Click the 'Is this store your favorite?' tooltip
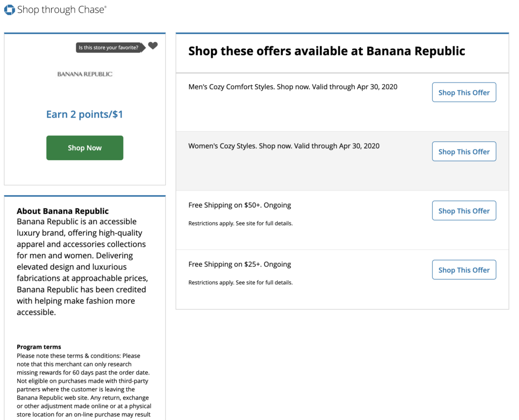The width and height of the screenshot is (519, 420). tap(108, 48)
